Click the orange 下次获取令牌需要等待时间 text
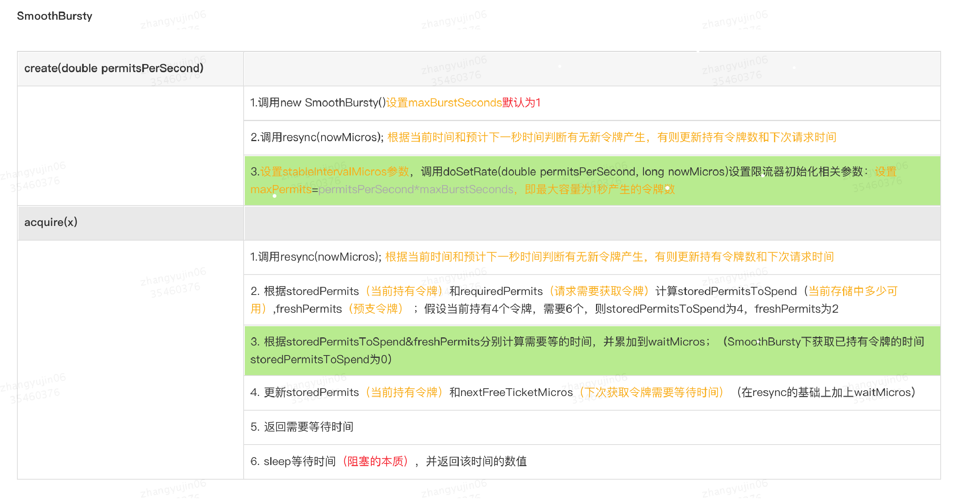The height and width of the screenshot is (502, 980). pos(652,393)
